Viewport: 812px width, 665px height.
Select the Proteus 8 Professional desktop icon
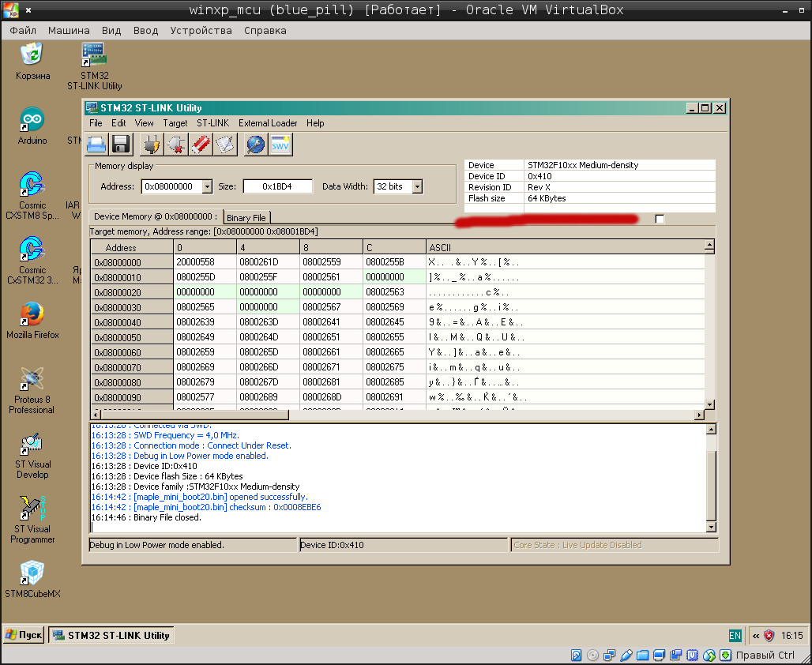(32, 390)
